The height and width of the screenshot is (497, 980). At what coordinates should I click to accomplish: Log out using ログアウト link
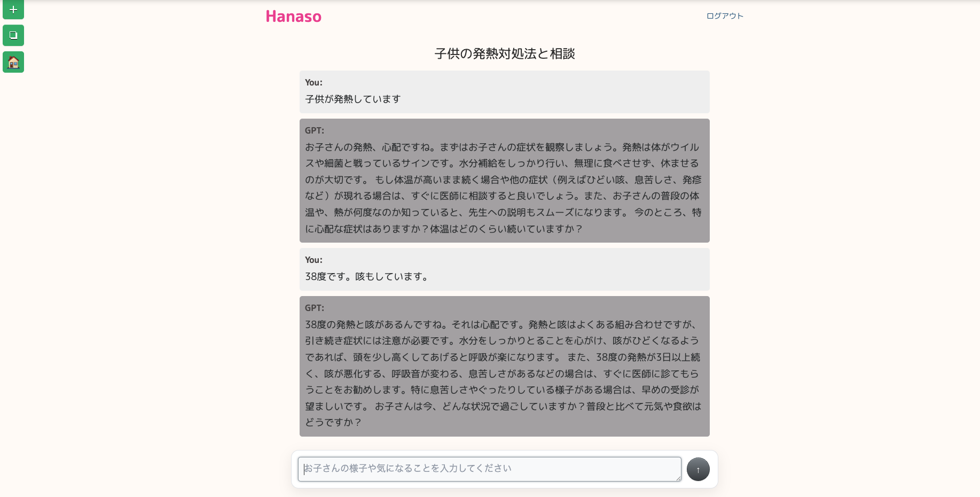[725, 16]
